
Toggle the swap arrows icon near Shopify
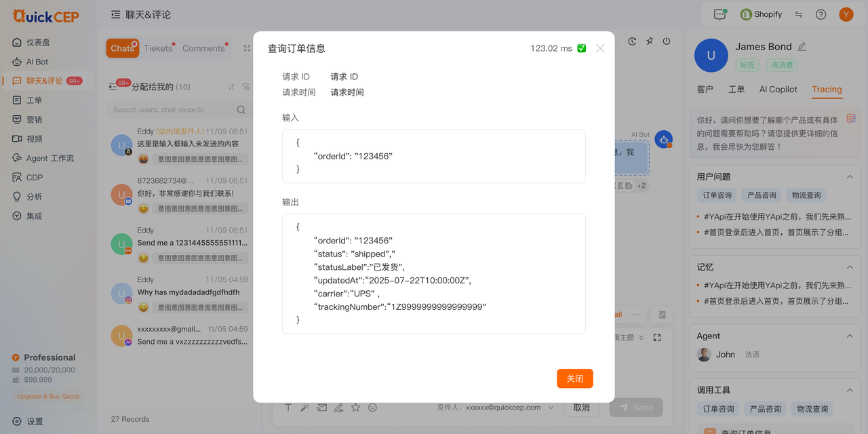coord(799,14)
